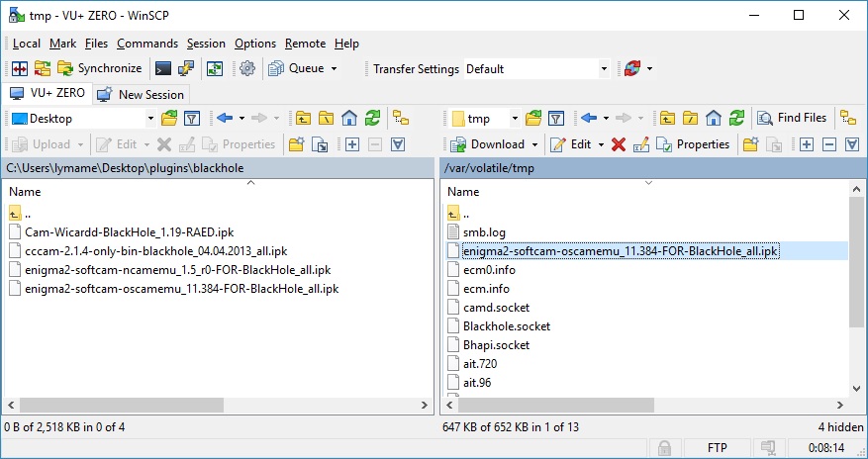Screen dimensions: 868x459
Task: Select enigma2-softcam-ncamemu_1.5_r0 local file
Action: pos(170,270)
